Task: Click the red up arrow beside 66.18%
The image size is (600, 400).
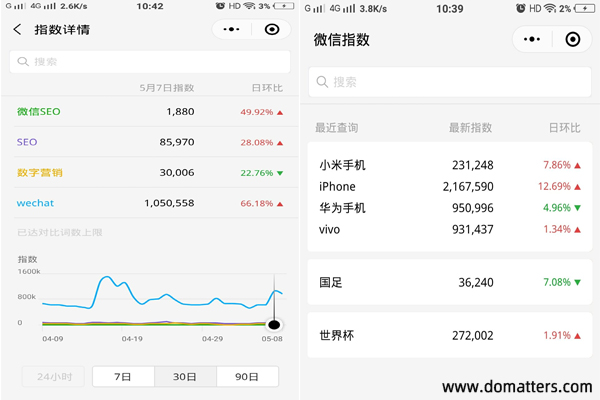Action: point(280,204)
